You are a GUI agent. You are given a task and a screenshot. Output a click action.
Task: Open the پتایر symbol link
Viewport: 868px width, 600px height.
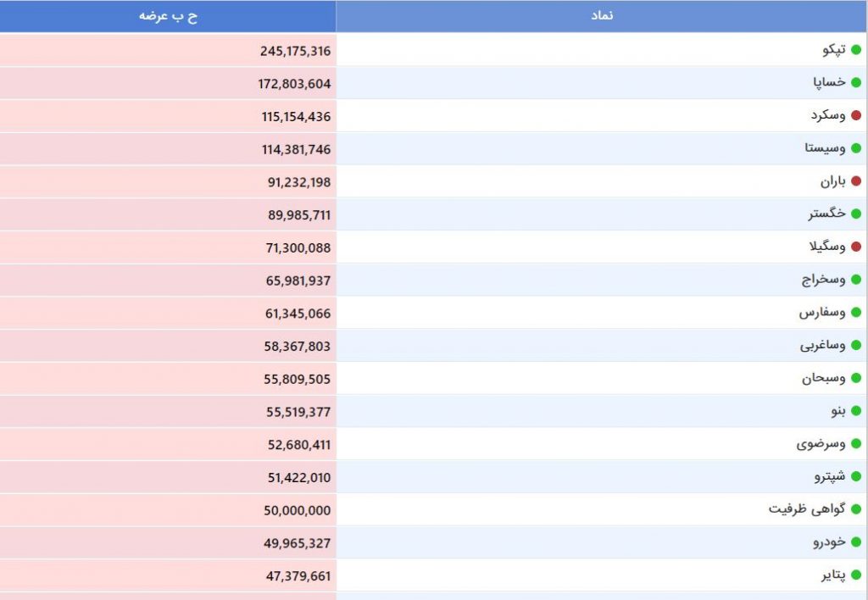click(x=833, y=575)
